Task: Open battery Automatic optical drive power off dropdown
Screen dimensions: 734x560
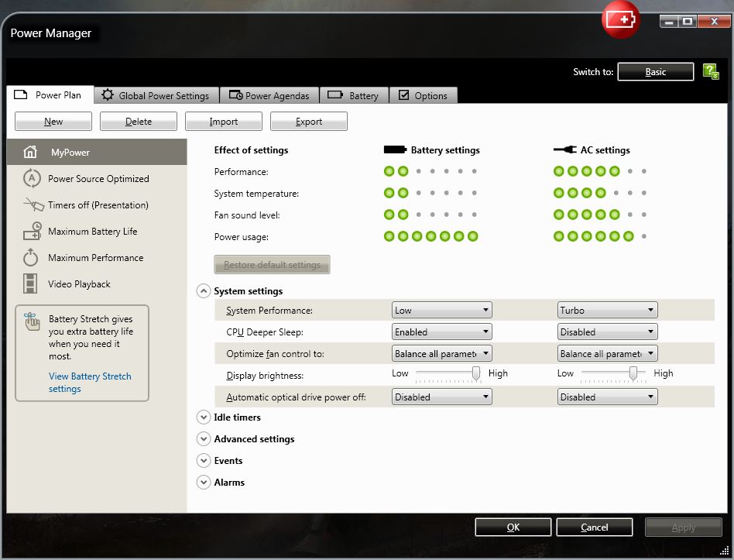Action: 442,397
